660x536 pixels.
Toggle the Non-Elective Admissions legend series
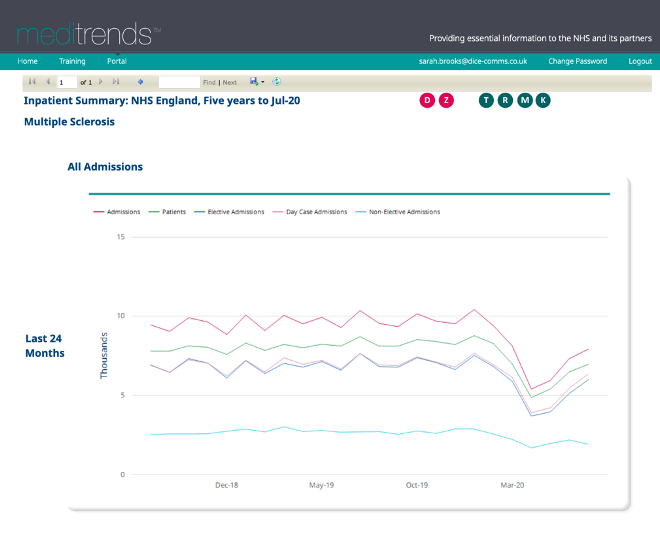pos(398,212)
